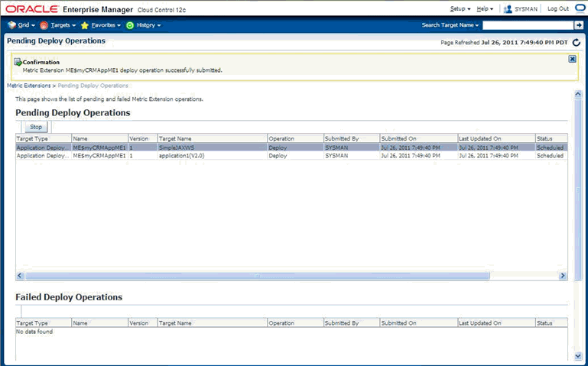Image resolution: width=588 pixels, height=366 pixels.
Task: Click pending Operation column header
Action: (x=295, y=138)
